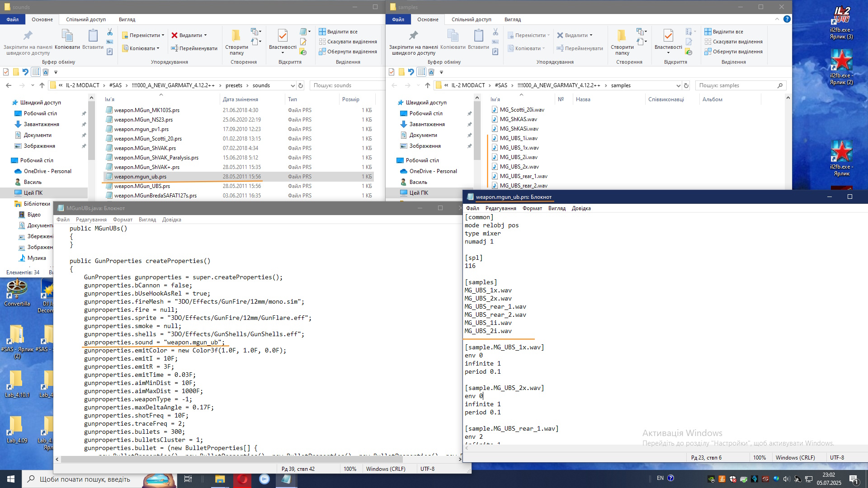Image resolution: width=868 pixels, height=488 pixels.
Task: Open Формат menu in weapon.mgun_ub.prs Notepad
Action: [532, 208]
